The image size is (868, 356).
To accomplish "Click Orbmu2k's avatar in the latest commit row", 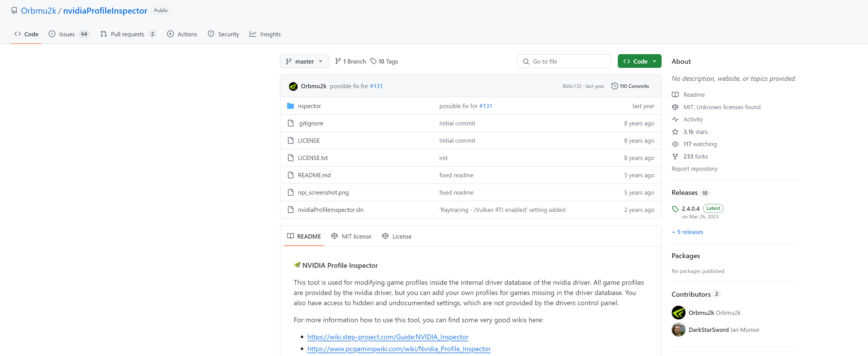I will (293, 86).
